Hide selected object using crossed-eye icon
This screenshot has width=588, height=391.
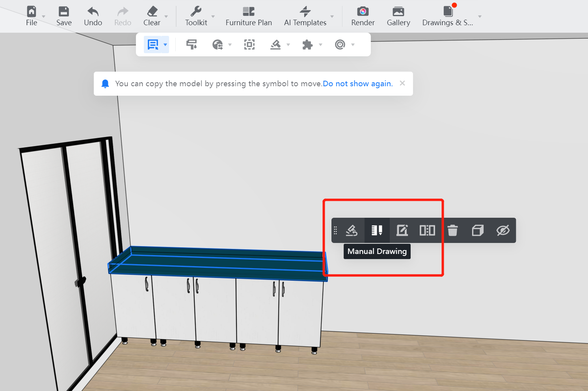pos(503,230)
